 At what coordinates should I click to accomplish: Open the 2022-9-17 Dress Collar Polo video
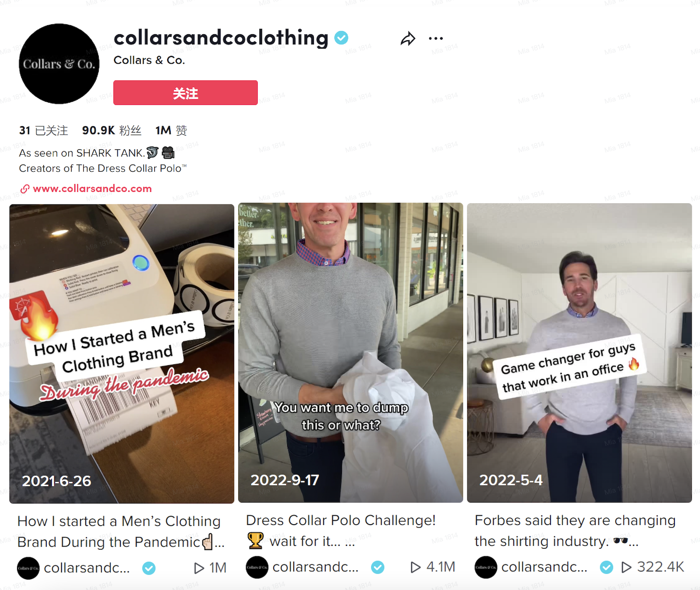click(350, 353)
